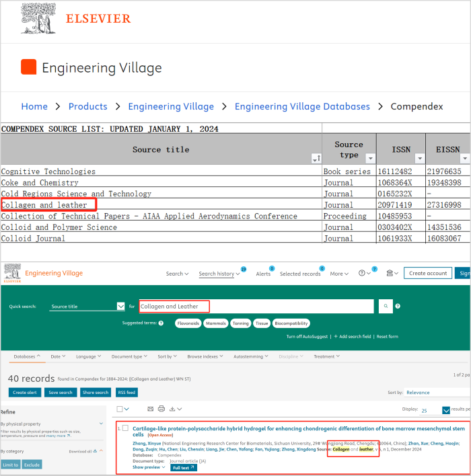Toggle the select-all results checkbox
Image resolution: width=471 pixels, height=476 pixels.
point(120,409)
